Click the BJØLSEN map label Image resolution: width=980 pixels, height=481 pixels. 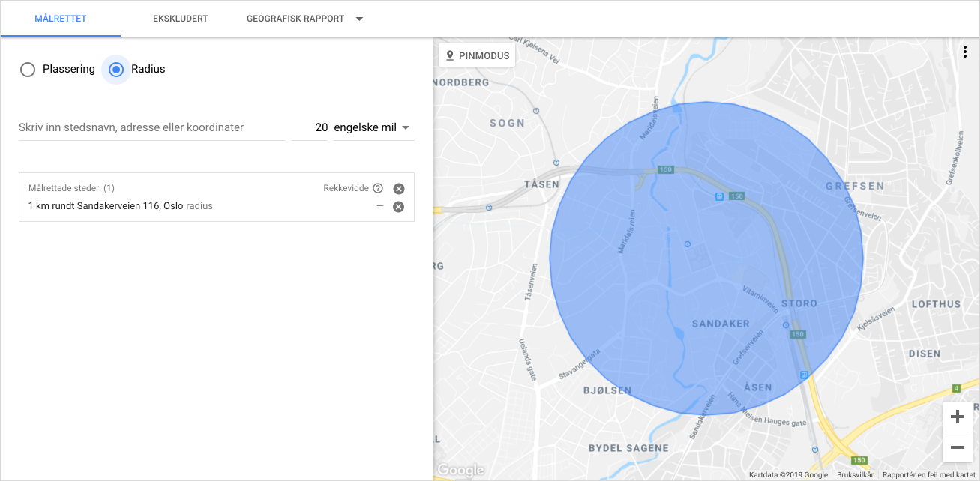pyautogui.click(x=607, y=390)
